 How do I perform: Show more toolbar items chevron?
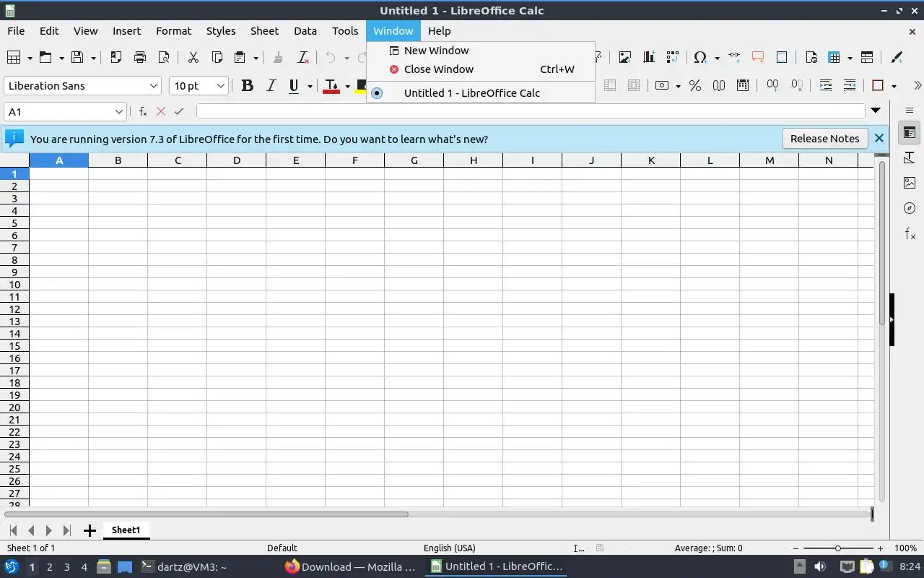[918, 85]
